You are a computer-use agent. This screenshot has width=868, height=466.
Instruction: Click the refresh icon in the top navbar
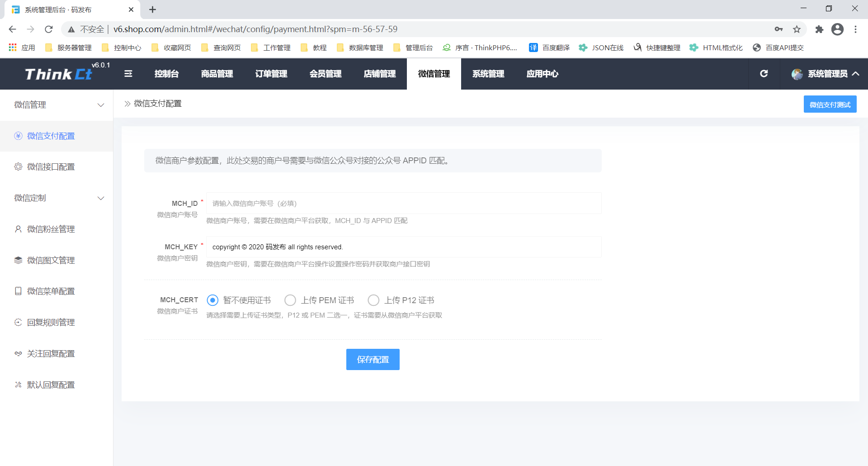pos(764,74)
